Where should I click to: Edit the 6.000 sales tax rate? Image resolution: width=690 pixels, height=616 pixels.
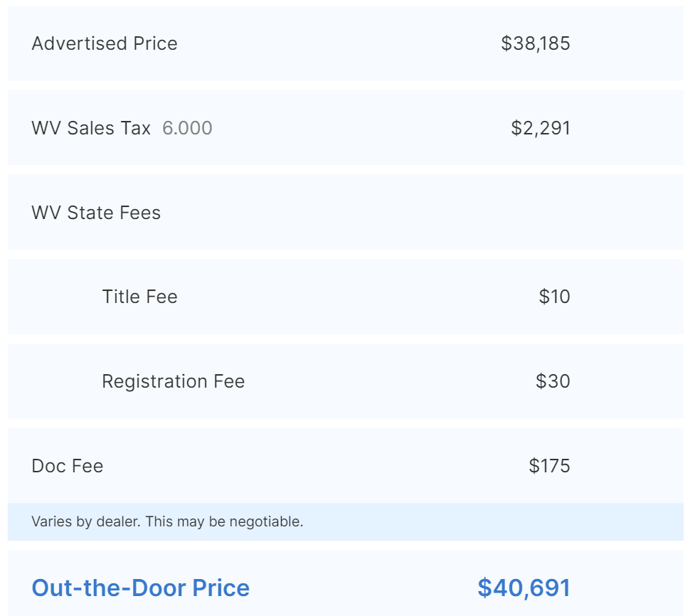click(x=188, y=128)
